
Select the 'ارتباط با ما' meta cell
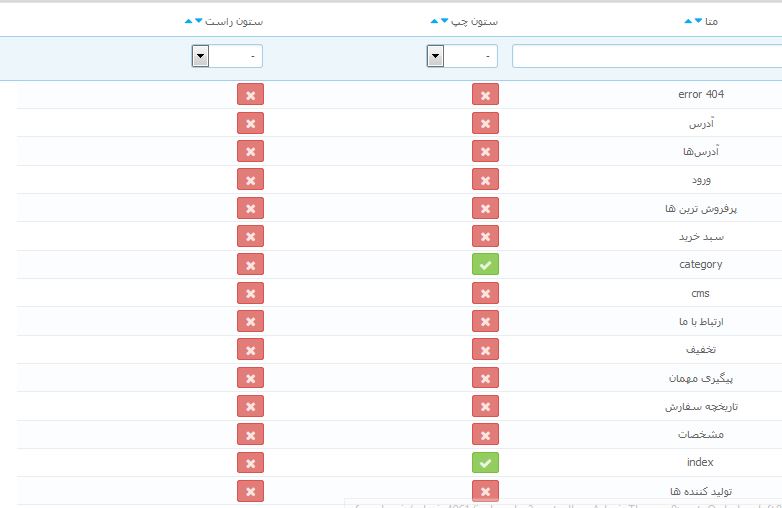(x=701, y=322)
